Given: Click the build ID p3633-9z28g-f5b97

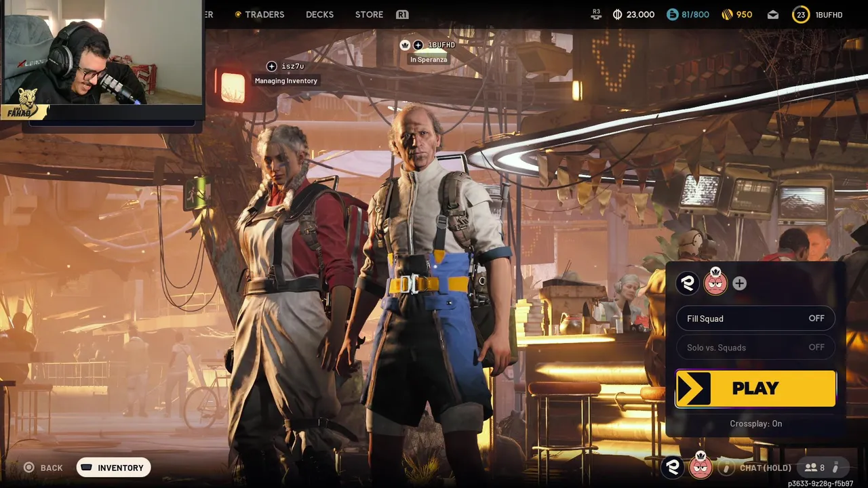Looking at the screenshot, I should click(821, 483).
